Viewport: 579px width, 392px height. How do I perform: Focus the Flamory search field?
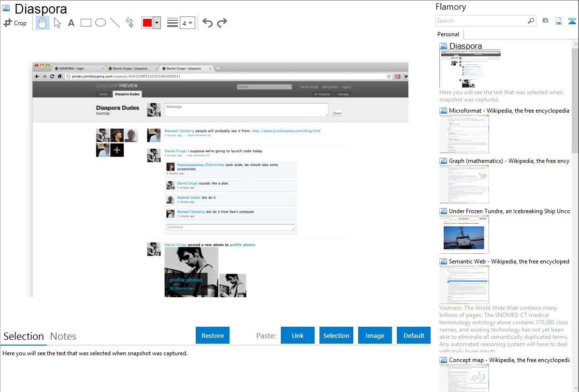tap(481, 21)
